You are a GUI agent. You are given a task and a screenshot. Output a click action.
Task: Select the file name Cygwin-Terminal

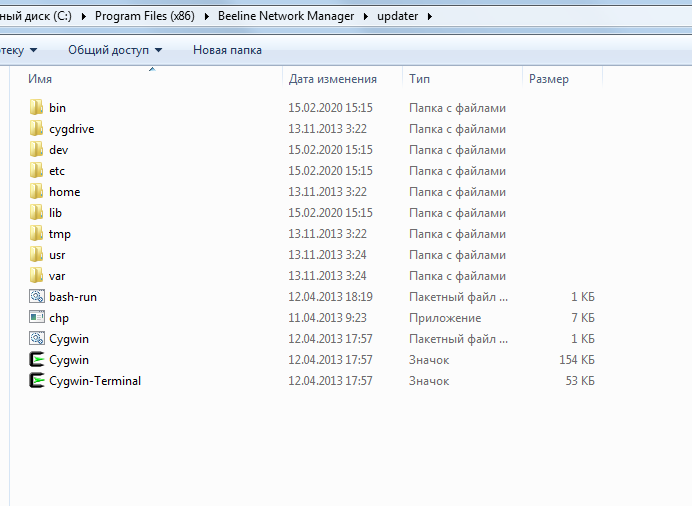[x=95, y=381]
